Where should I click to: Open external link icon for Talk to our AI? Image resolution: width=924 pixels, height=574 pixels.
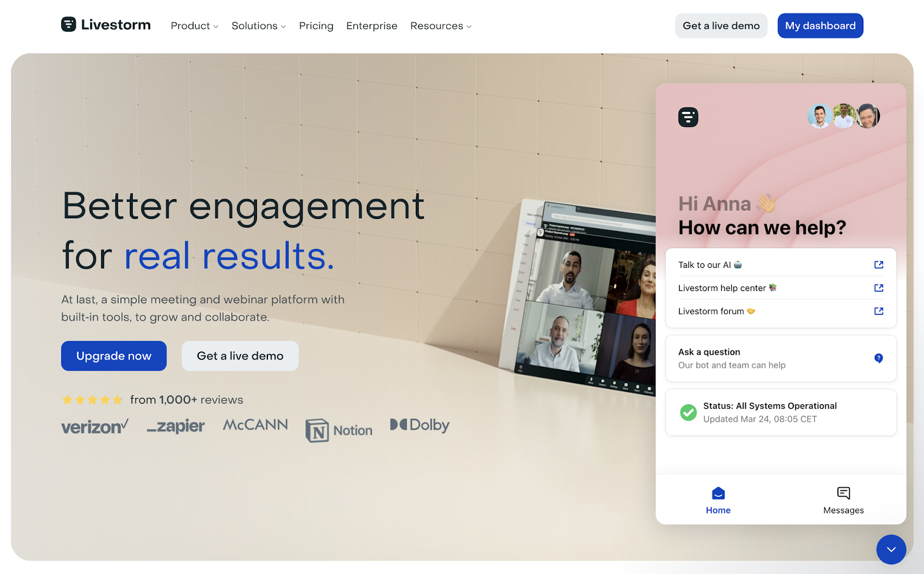pos(878,264)
